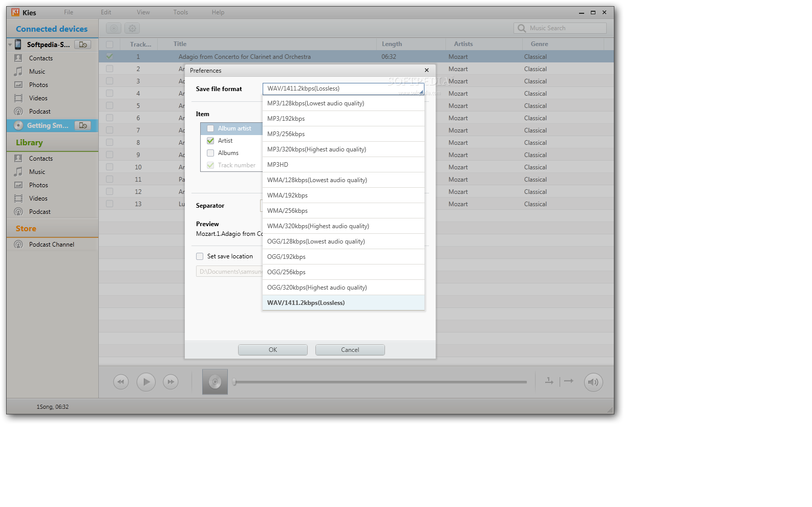The height and width of the screenshot is (507, 812).
Task: Open Podcast Channel in the Store
Action: 52,245
